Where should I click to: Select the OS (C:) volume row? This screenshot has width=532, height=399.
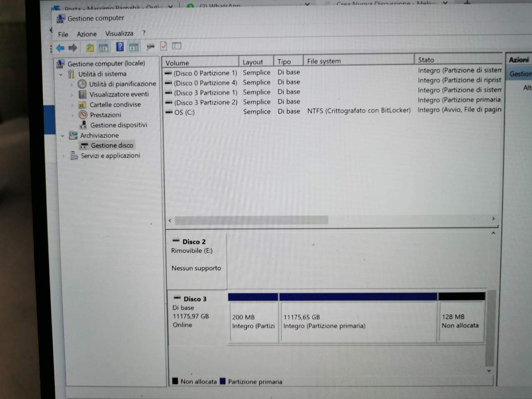tap(332, 111)
